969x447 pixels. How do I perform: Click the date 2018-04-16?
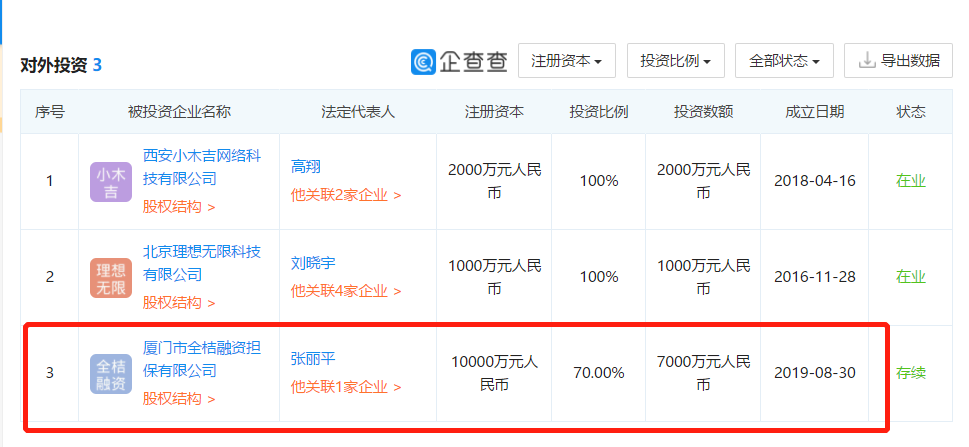815,181
